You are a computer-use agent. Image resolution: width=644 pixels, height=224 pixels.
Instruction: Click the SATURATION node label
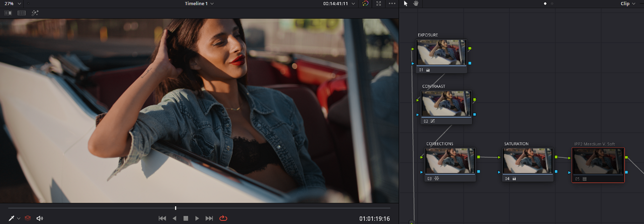[516, 144]
